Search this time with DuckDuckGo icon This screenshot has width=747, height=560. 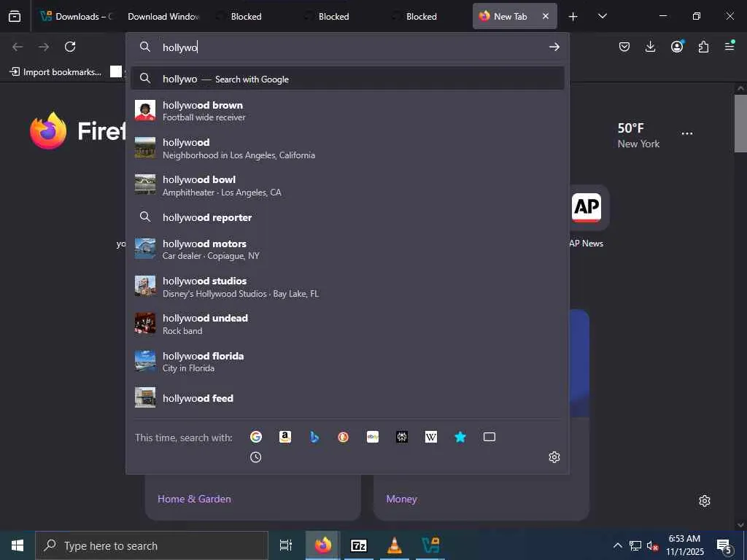pyautogui.click(x=343, y=437)
